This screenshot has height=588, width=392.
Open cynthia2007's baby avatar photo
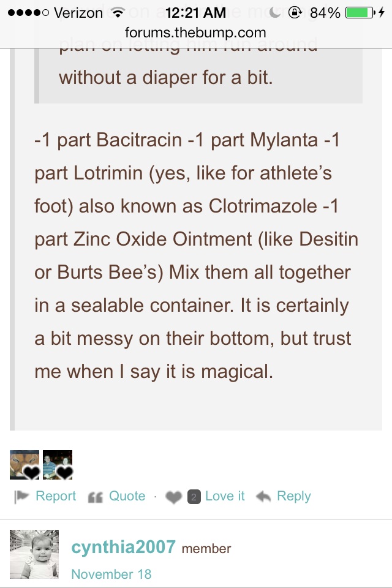pos(34,554)
